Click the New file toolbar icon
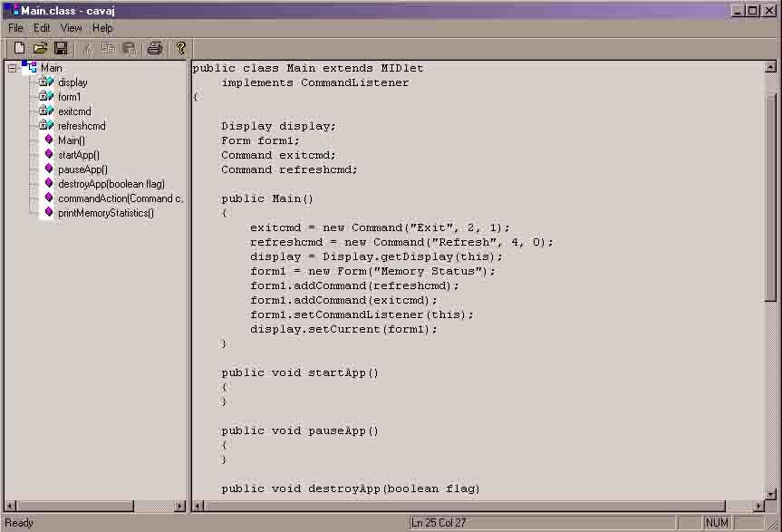This screenshot has width=782, height=532. 19,48
